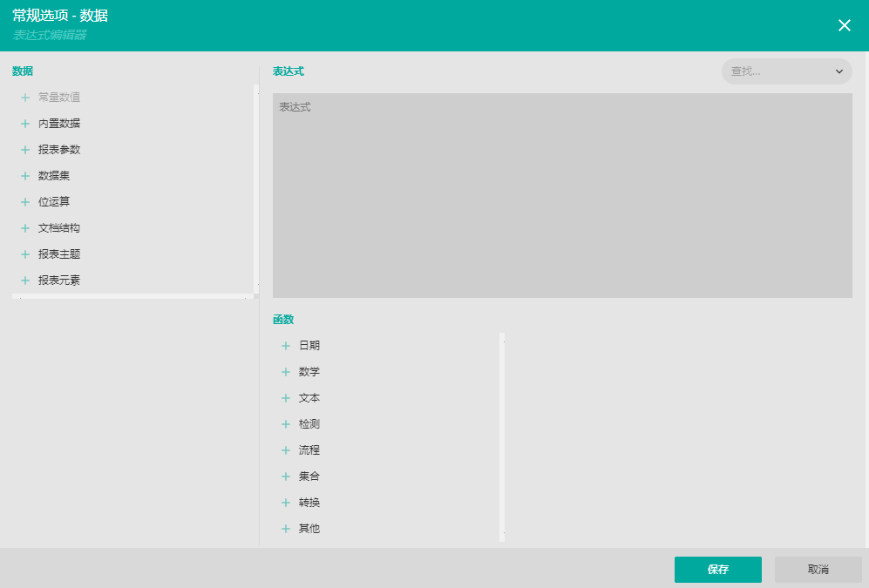Click plus icon next to 报表元素

pyautogui.click(x=25, y=280)
